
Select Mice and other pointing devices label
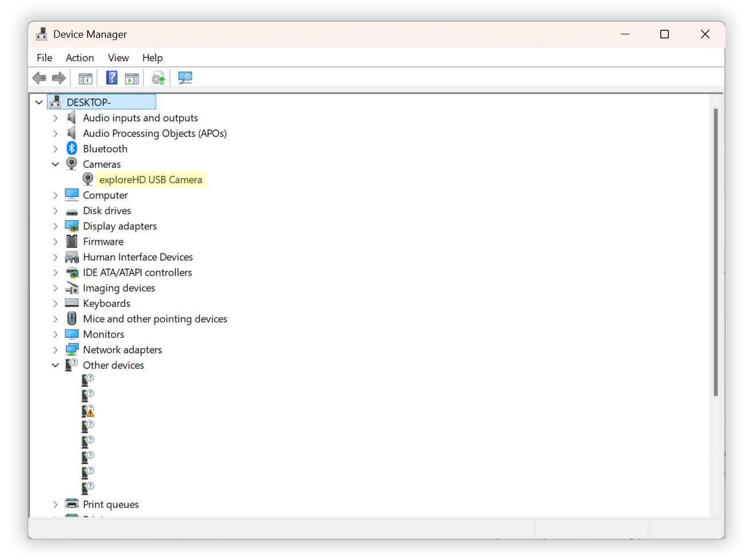155,319
